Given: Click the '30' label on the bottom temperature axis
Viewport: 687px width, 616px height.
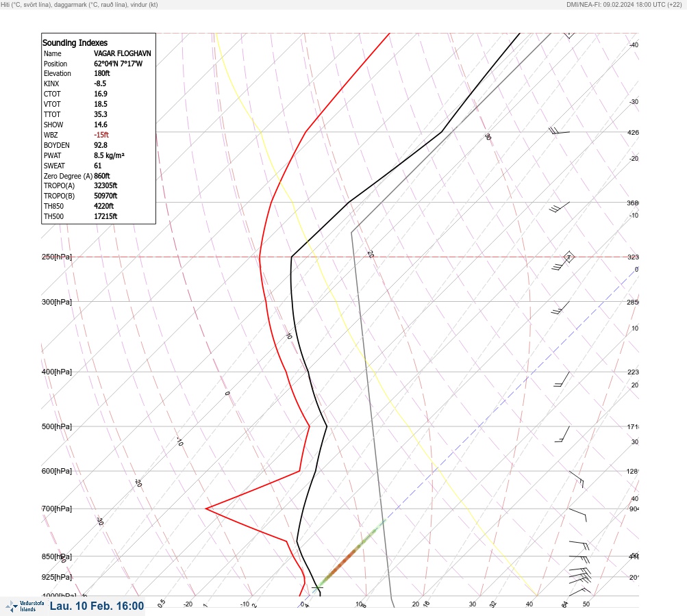Looking at the screenshot, I should click(473, 604).
